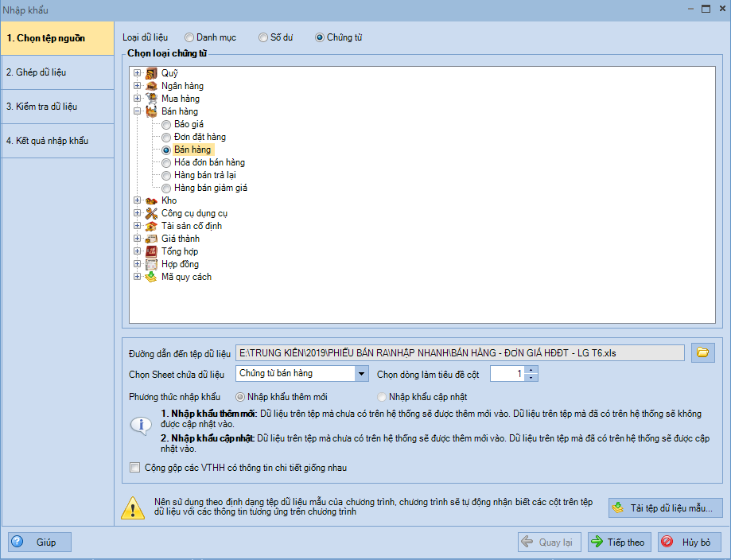Select the Danh mục data type

(189, 37)
